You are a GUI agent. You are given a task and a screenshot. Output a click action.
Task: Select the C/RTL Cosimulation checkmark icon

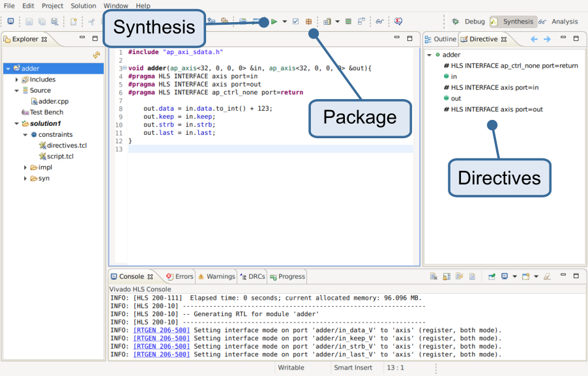coord(295,21)
